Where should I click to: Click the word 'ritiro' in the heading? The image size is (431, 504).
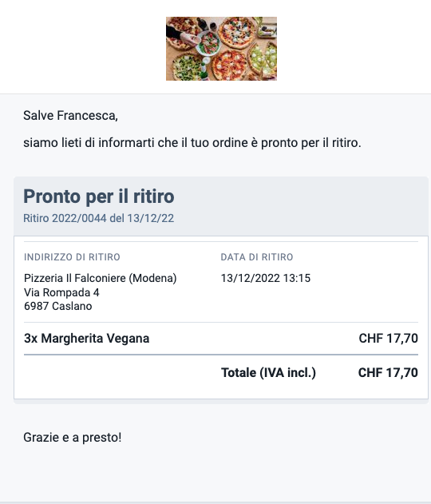[x=153, y=196]
